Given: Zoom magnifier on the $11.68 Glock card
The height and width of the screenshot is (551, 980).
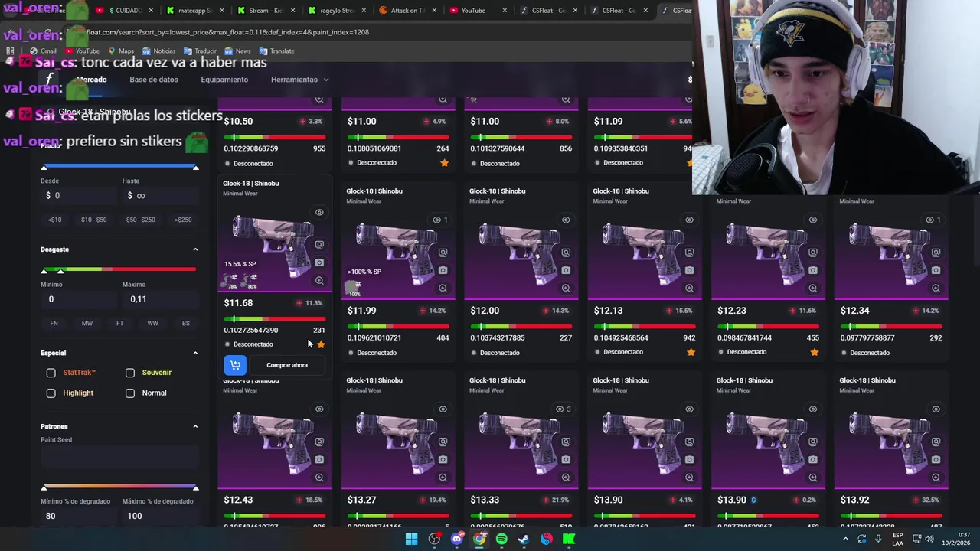Looking at the screenshot, I should click(x=319, y=281).
